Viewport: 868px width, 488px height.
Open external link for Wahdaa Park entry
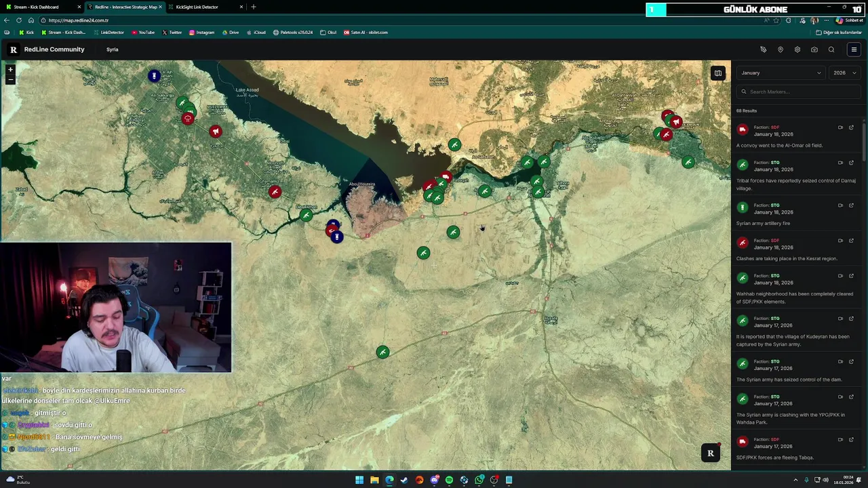851,396
